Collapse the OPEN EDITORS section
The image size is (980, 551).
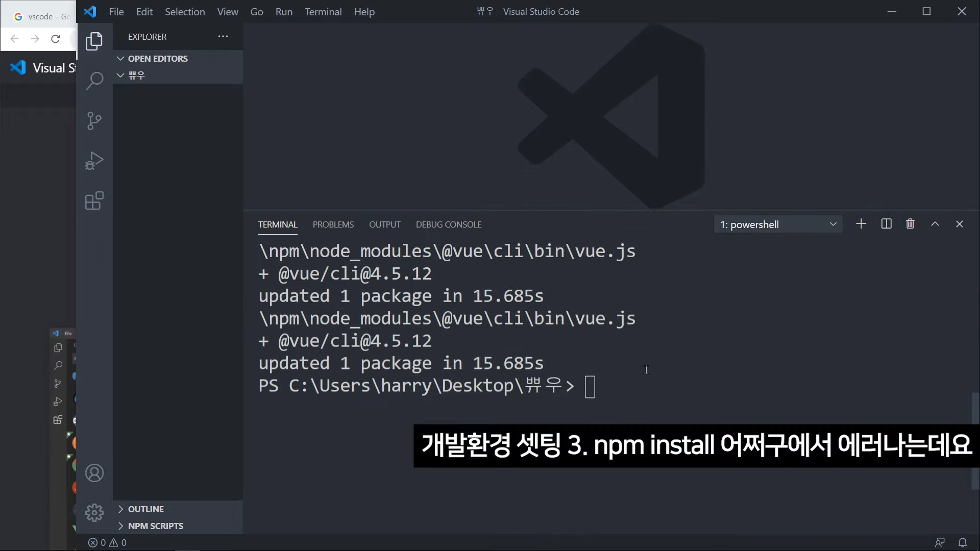tap(153, 59)
